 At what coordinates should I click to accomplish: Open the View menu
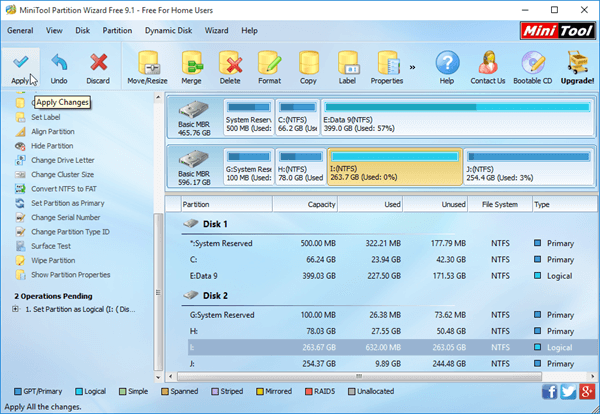(x=54, y=31)
